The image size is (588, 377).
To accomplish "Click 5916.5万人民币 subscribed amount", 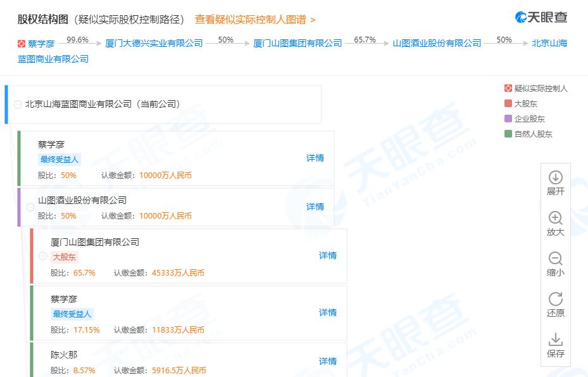I will pos(179,371).
